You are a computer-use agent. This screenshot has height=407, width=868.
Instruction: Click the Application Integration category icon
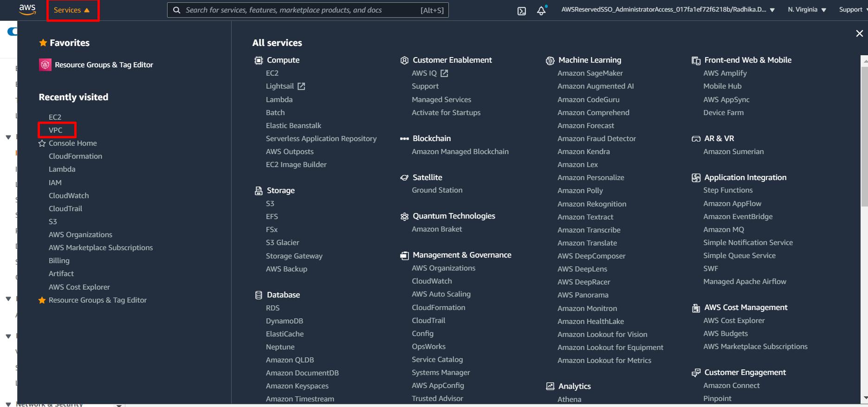pos(696,178)
